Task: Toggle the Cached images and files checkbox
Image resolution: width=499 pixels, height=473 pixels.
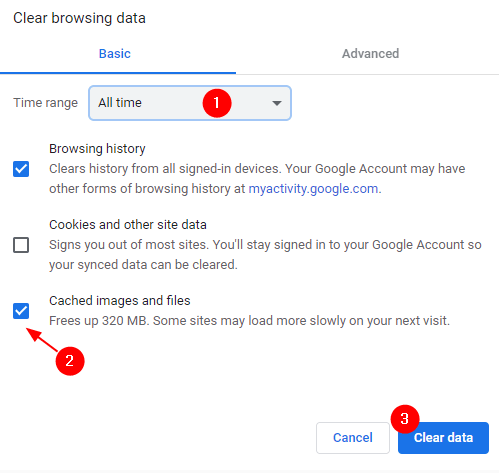Action: pyautogui.click(x=21, y=311)
